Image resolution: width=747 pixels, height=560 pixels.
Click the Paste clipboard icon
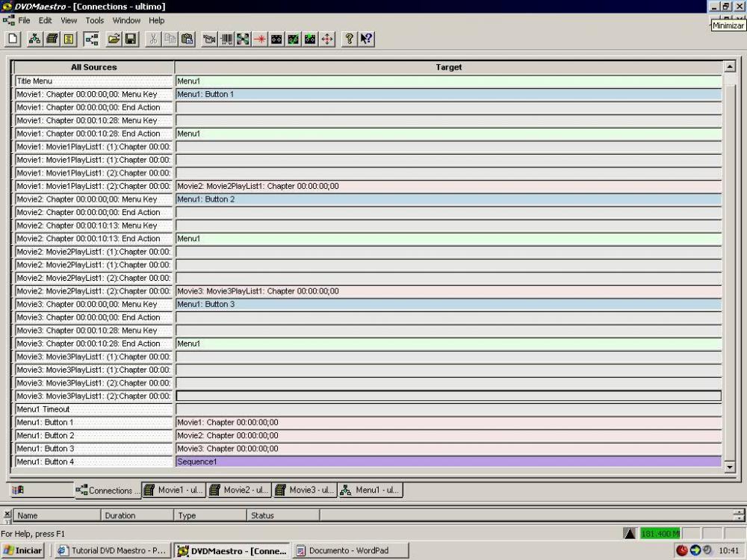coord(187,39)
